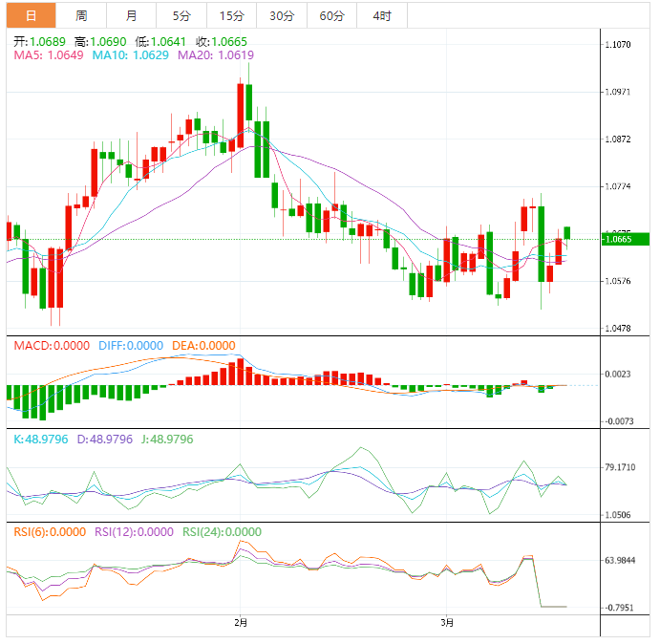Switch to the 4时 timeframe tab
Screen dimensions: 660x644
(x=382, y=15)
